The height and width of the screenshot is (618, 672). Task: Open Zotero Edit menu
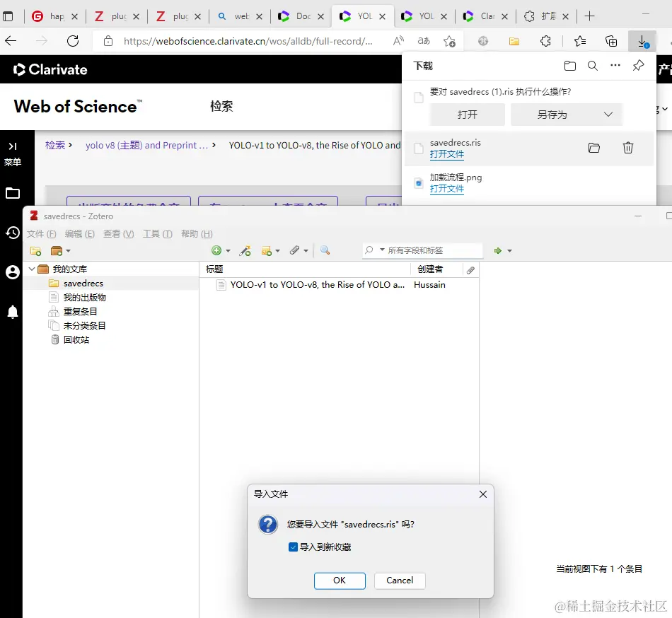pos(80,234)
